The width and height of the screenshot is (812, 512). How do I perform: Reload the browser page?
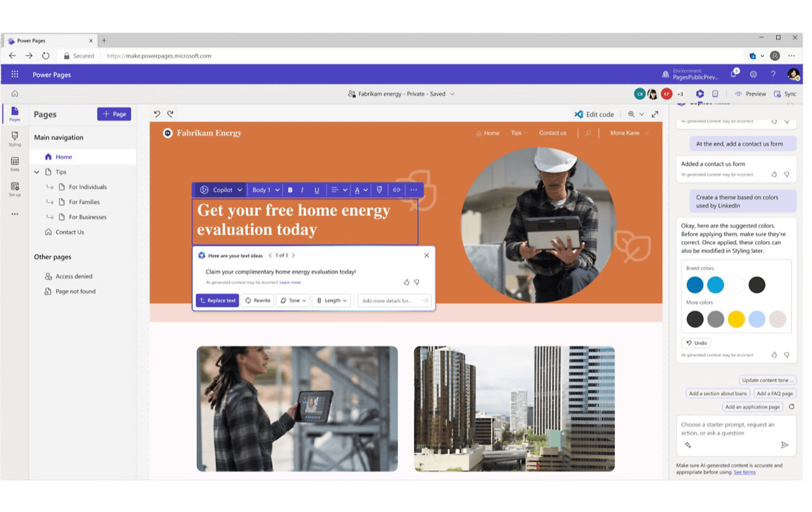click(45, 56)
